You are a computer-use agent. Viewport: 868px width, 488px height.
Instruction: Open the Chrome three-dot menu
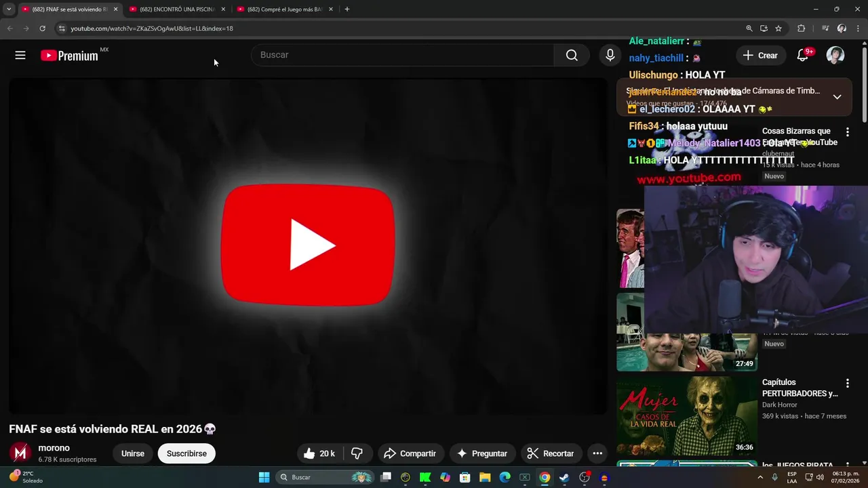859,28
